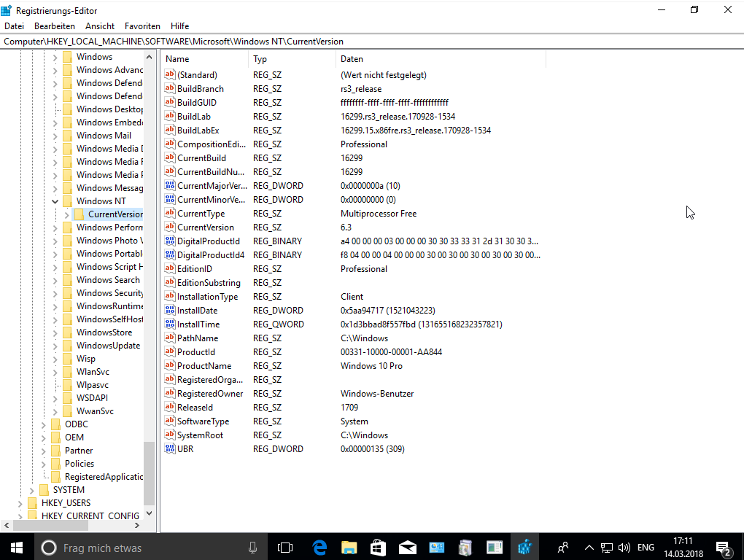Select the RegisteredApplications tree key
Viewport: 744px width, 560px height.
click(x=104, y=477)
